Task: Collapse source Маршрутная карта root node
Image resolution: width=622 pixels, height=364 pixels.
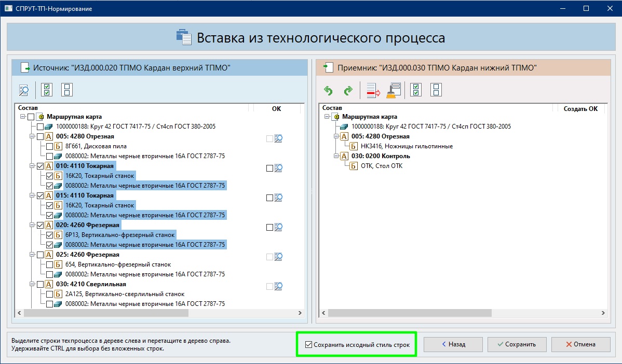Action: (x=23, y=117)
